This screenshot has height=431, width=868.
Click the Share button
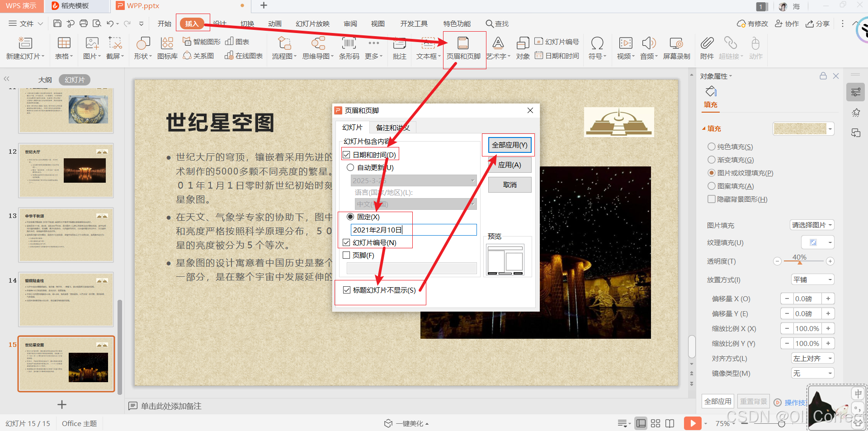[x=817, y=24]
